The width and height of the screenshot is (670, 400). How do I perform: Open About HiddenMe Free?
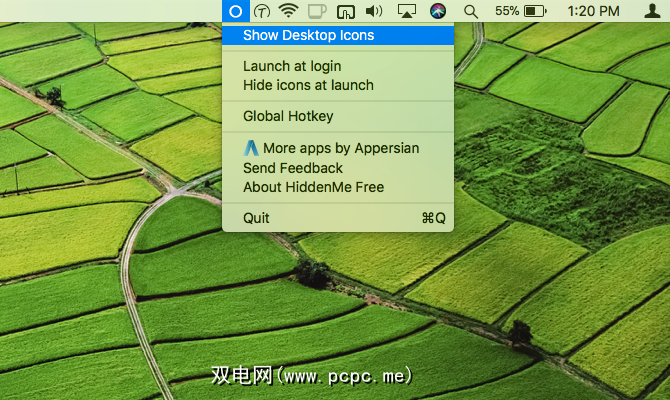tap(313, 187)
